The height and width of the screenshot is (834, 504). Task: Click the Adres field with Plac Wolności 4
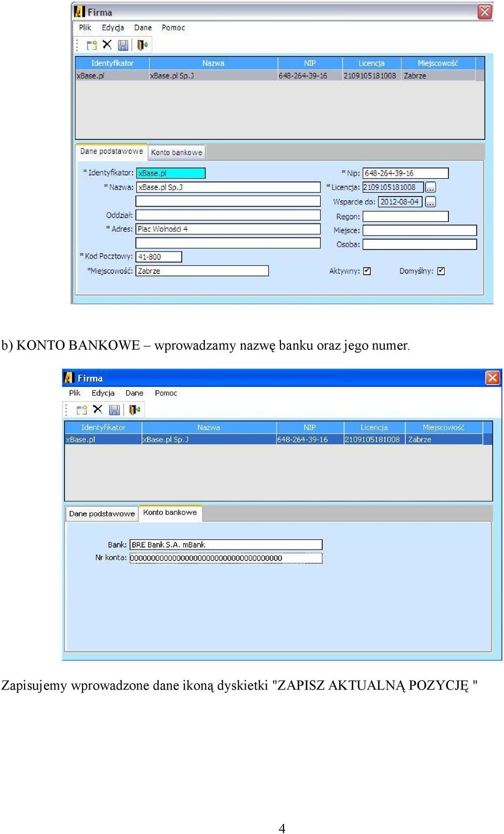[228, 229]
